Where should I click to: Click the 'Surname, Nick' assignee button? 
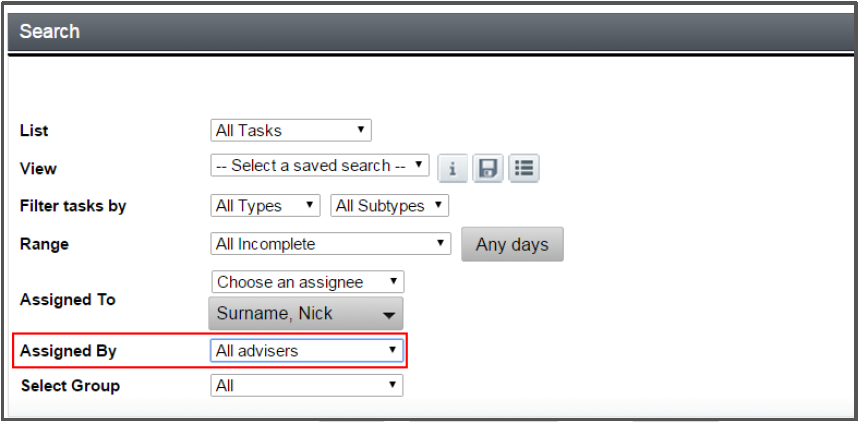coord(306,313)
